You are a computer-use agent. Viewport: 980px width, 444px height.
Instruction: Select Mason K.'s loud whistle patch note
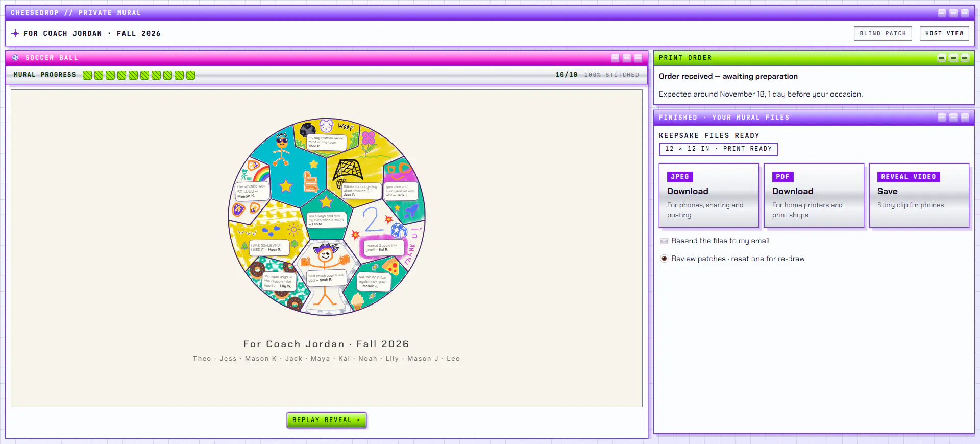coord(252,191)
